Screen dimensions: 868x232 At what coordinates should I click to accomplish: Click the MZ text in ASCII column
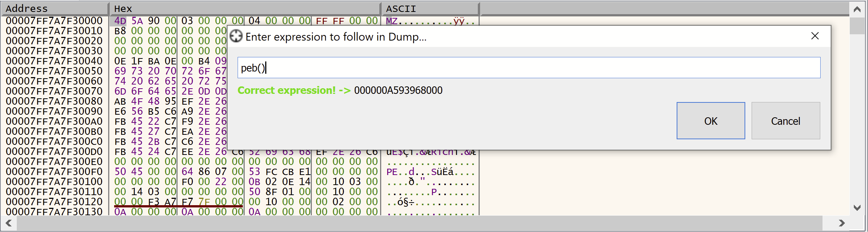pyautogui.click(x=392, y=21)
